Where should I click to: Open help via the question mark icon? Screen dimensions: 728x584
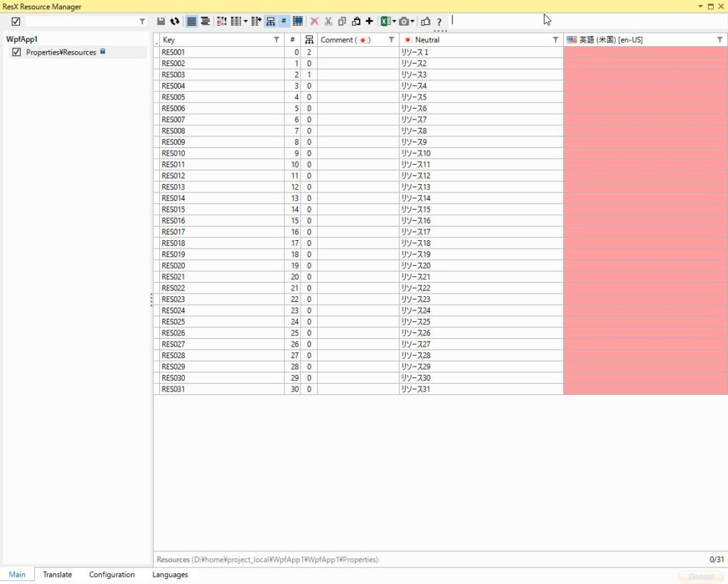[x=439, y=21]
